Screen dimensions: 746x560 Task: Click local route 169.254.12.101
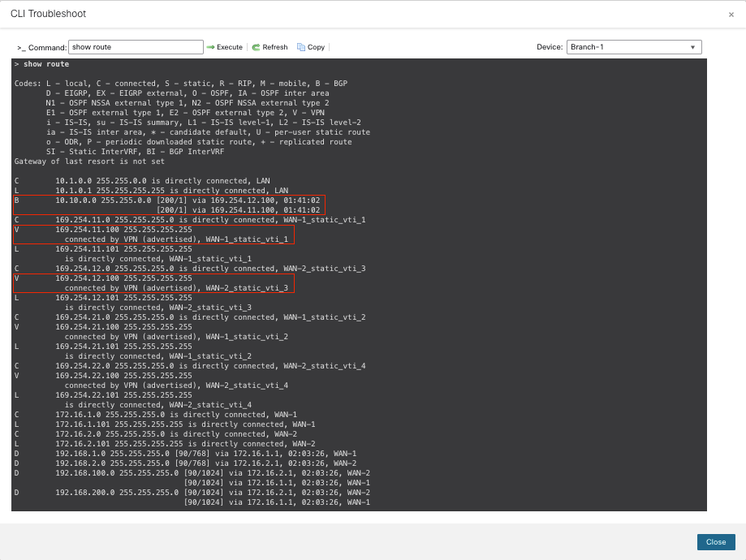(x=103, y=298)
